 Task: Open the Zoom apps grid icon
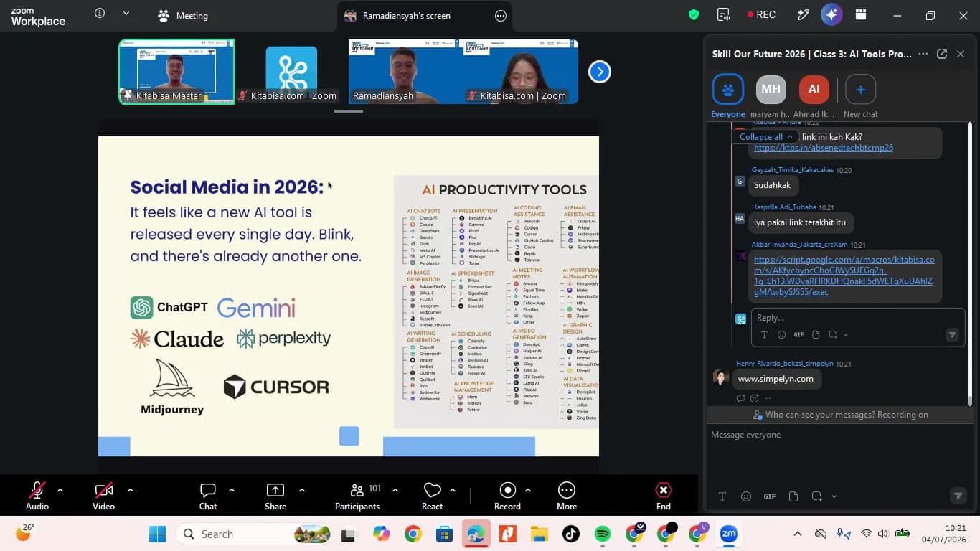point(861,14)
